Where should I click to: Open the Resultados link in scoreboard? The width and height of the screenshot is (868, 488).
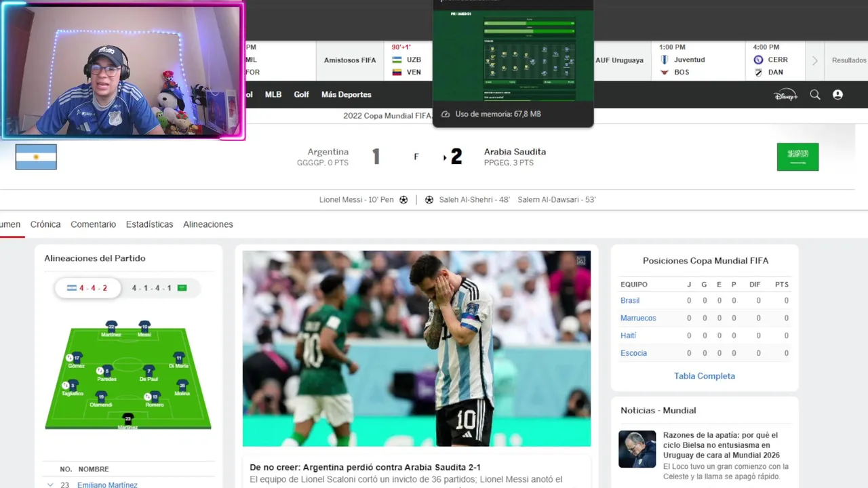[x=849, y=60]
